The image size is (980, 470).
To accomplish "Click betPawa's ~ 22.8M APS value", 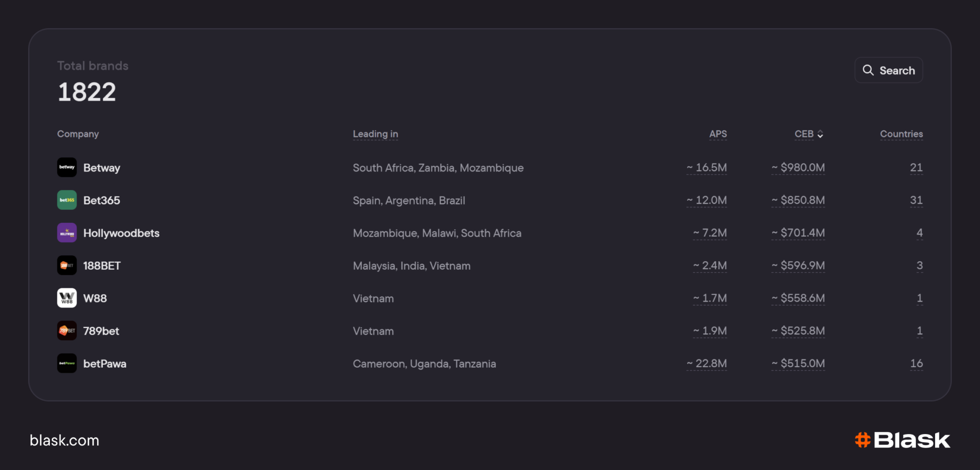I will pos(707,364).
